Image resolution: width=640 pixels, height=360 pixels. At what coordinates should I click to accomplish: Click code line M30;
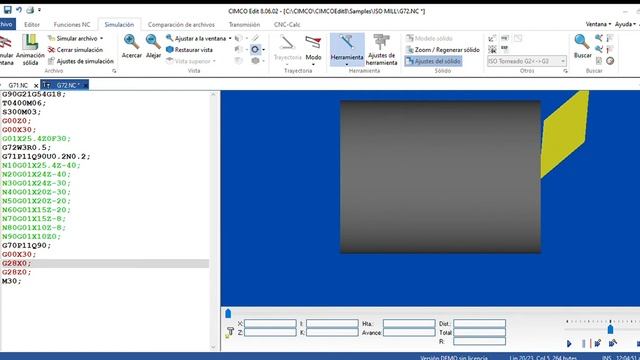(11, 281)
